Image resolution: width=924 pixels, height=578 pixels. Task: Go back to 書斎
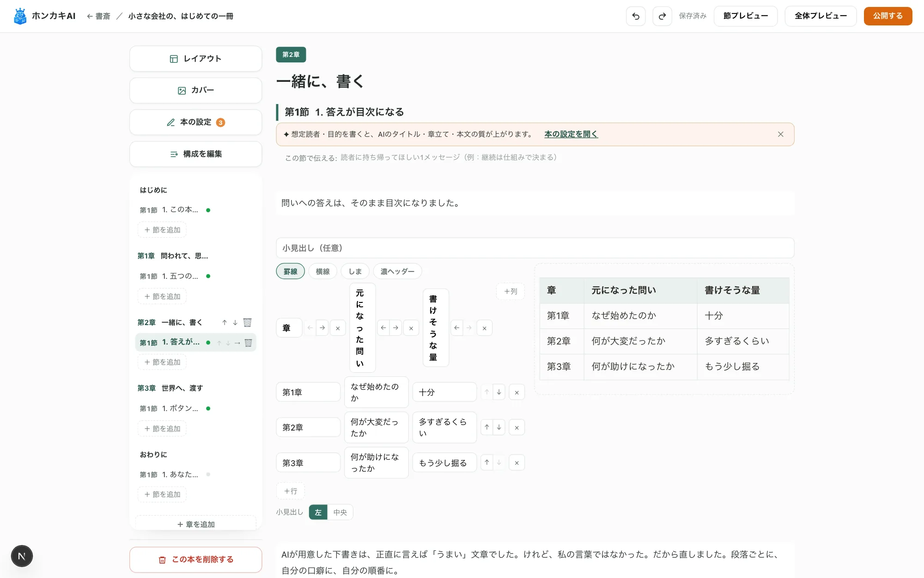click(x=98, y=16)
